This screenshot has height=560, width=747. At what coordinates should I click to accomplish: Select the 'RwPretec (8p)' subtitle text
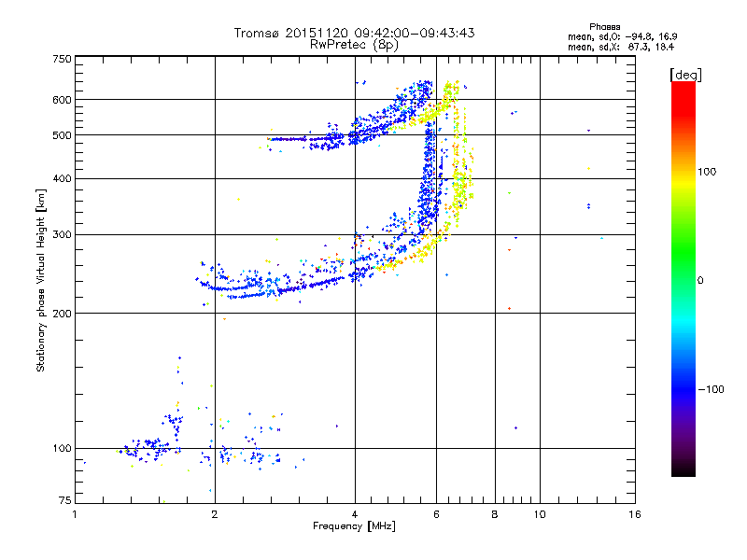pyautogui.click(x=354, y=45)
